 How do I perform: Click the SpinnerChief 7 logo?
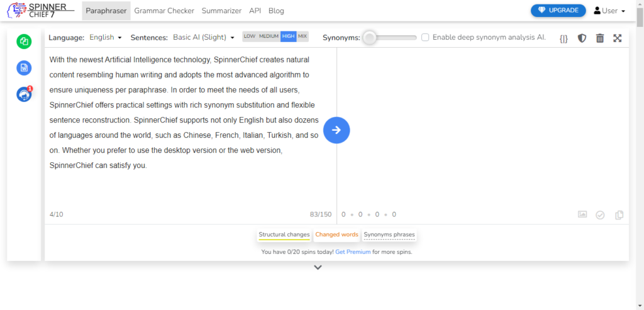[x=40, y=11]
